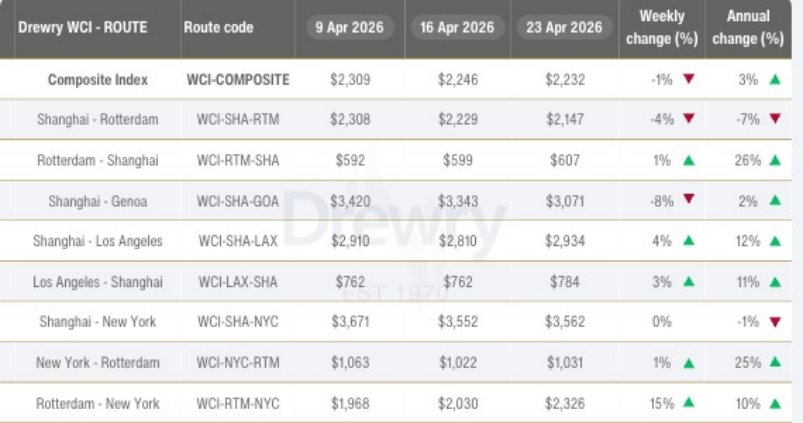
Task: Click the Composite Index weekly change down arrow
Action: click(688, 80)
